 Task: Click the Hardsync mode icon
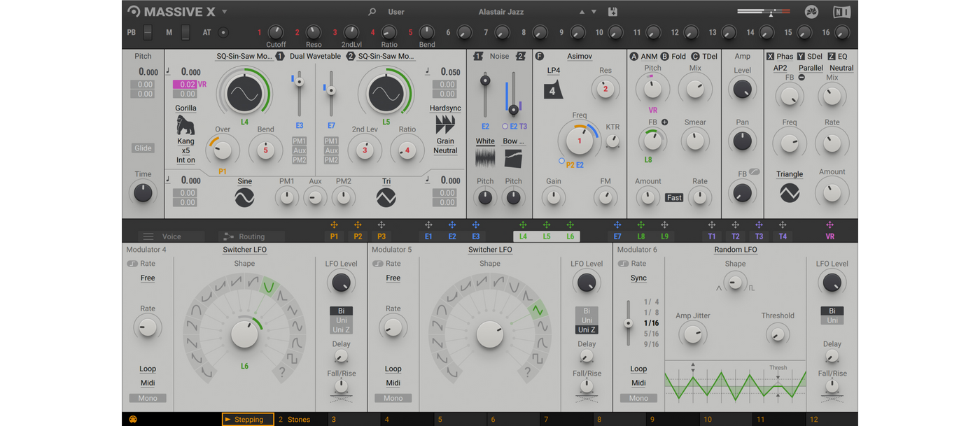click(x=445, y=125)
